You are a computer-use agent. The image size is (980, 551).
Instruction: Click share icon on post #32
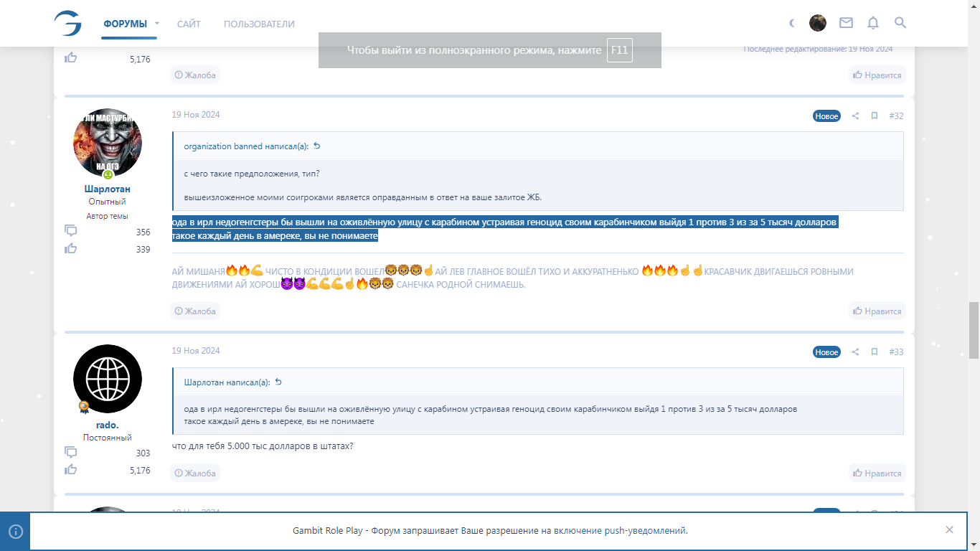(x=855, y=116)
